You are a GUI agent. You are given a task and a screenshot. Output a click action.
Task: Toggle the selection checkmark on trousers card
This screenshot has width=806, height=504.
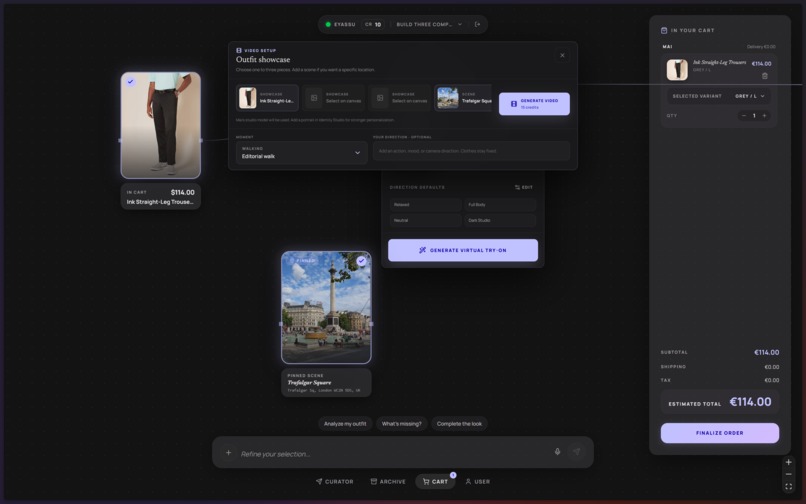(131, 81)
